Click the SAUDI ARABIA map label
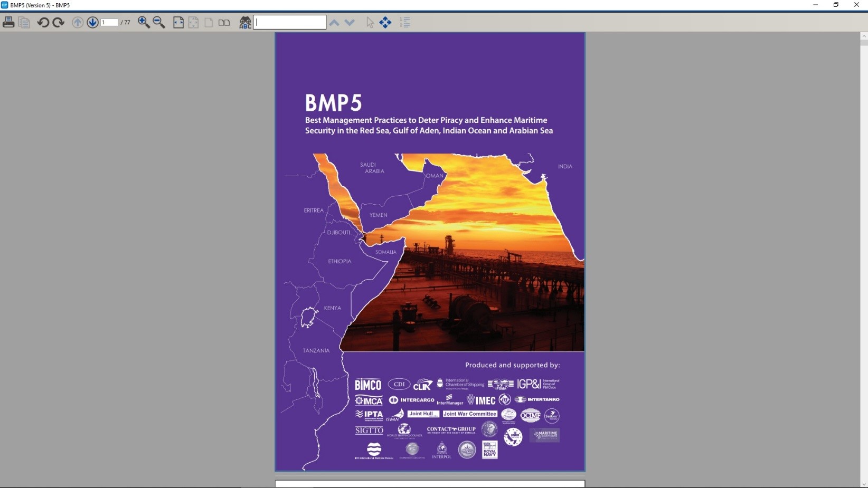This screenshot has height=488, width=868. point(372,168)
